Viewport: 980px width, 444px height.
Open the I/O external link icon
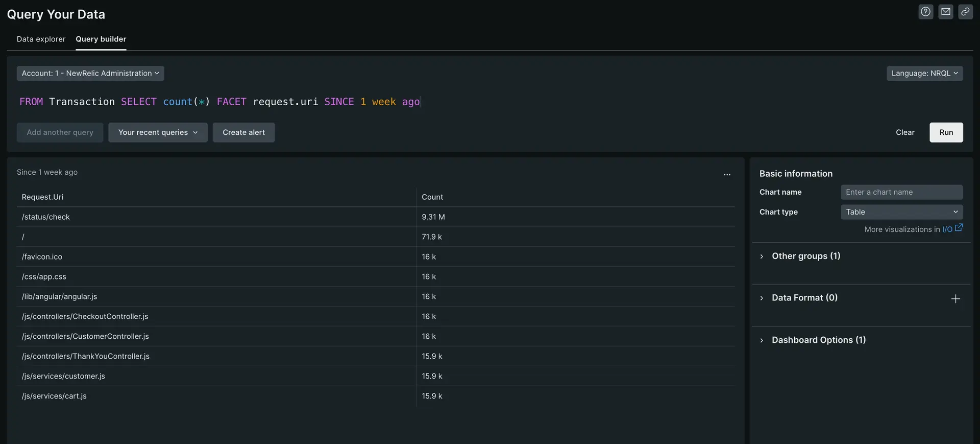tap(959, 228)
